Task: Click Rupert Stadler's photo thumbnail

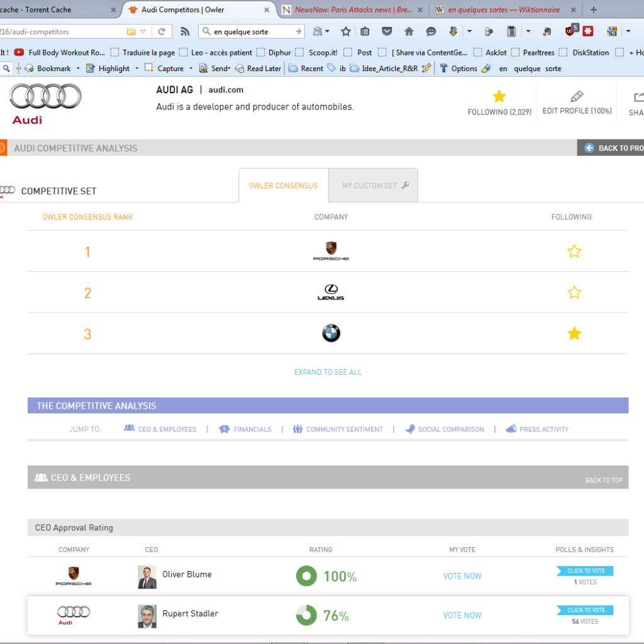Action: (x=147, y=616)
